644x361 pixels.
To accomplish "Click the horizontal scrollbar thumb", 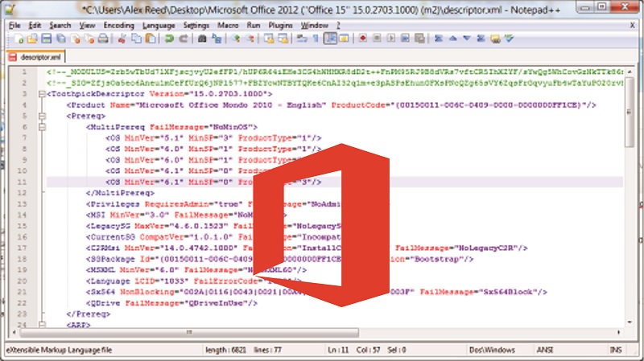I will click(x=189, y=332).
